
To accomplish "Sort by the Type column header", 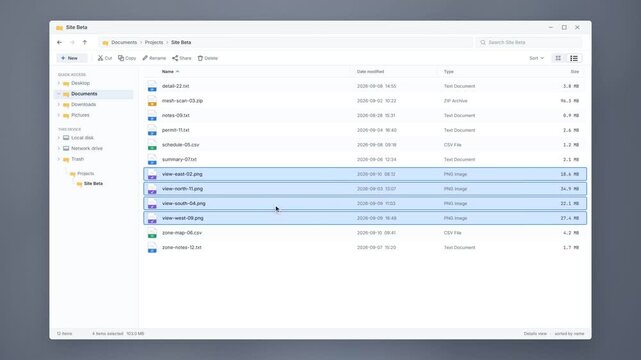I will click(448, 72).
